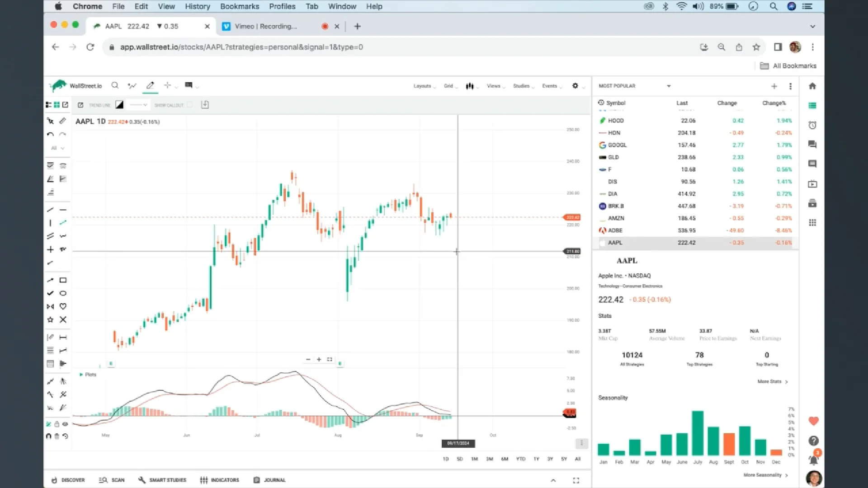Click the trend line color swatch
Image resolution: width=868 pixels, height=488 pixels.
[119, 105]
